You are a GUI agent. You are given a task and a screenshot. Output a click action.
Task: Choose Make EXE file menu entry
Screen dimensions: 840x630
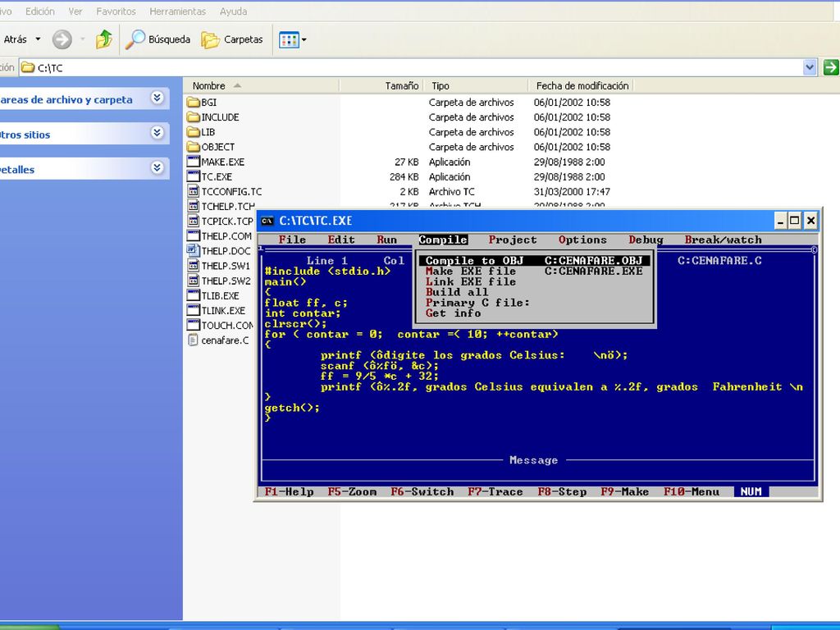click(x=534, y=271)
